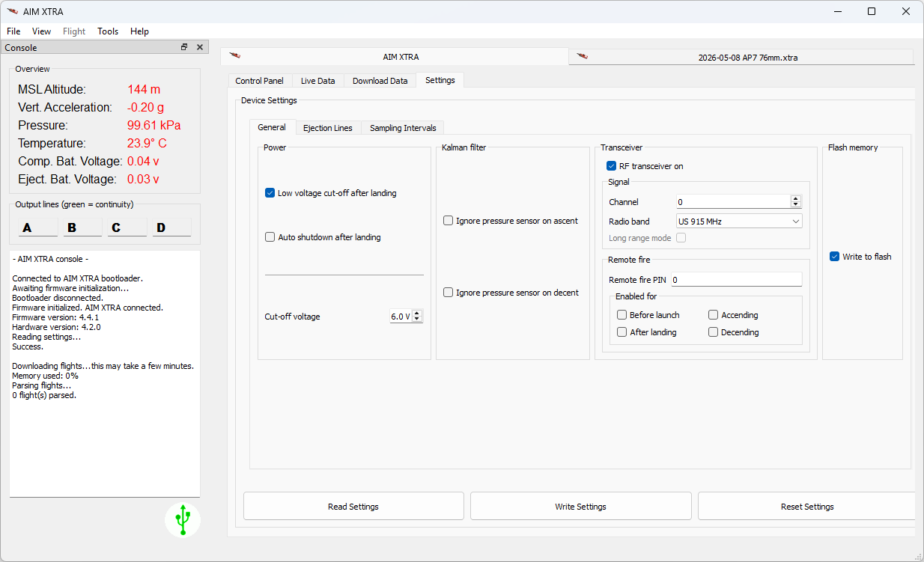The height and width of the screenshot is (562, 924).
Task: Click the Reset Settings button
Action: pos(806,507)
